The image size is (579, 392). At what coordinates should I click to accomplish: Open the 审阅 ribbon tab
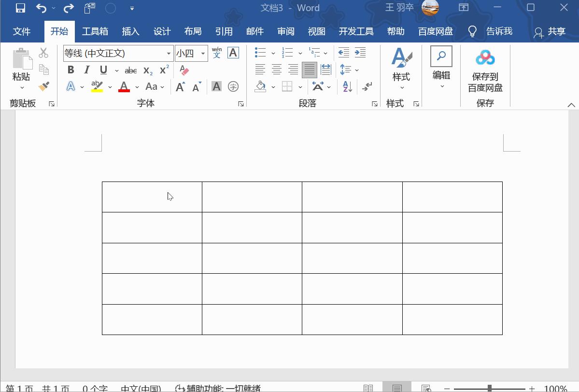tap(286, 31)
